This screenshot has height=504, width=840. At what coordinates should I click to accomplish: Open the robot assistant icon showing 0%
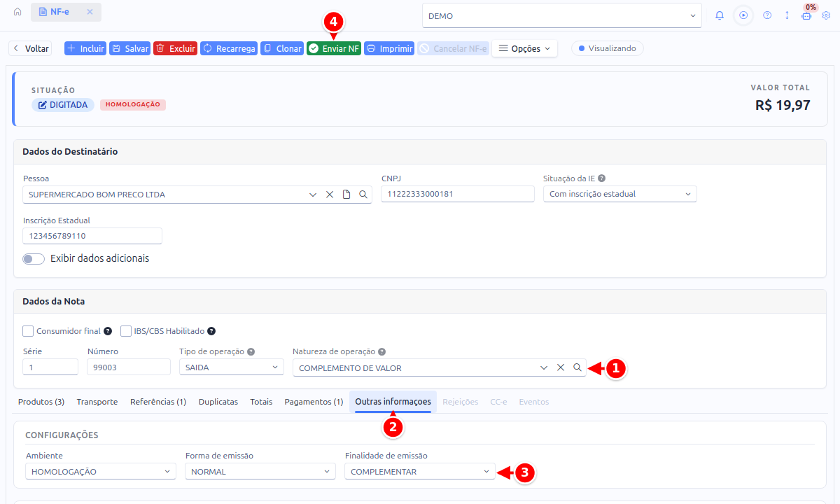pyautogui.click(x=806, y=15)
